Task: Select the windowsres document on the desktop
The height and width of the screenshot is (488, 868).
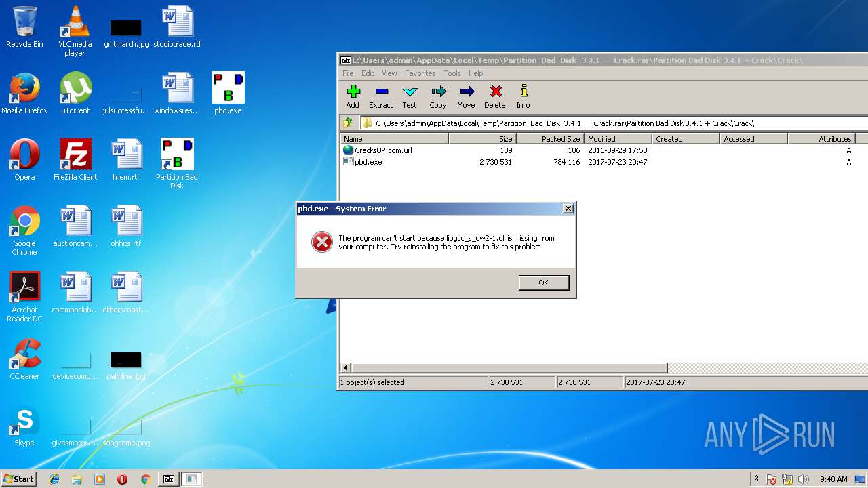Action: point(177,94)
